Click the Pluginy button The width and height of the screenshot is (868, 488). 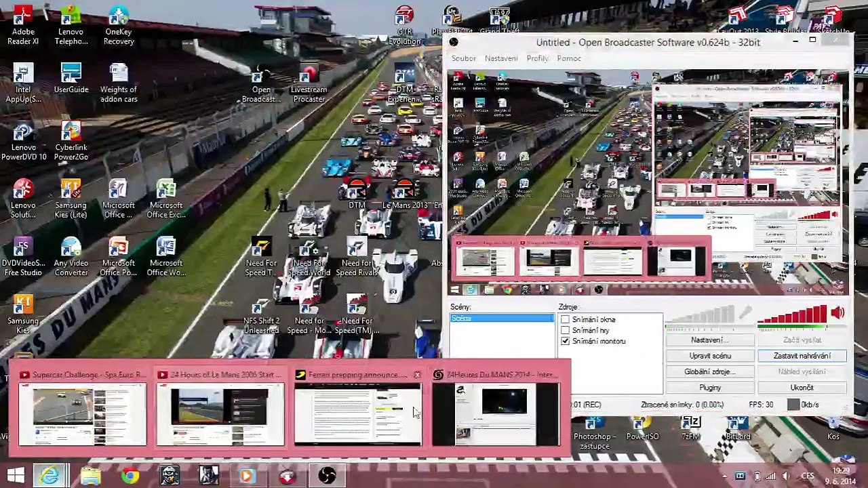[x=710, y=388]
